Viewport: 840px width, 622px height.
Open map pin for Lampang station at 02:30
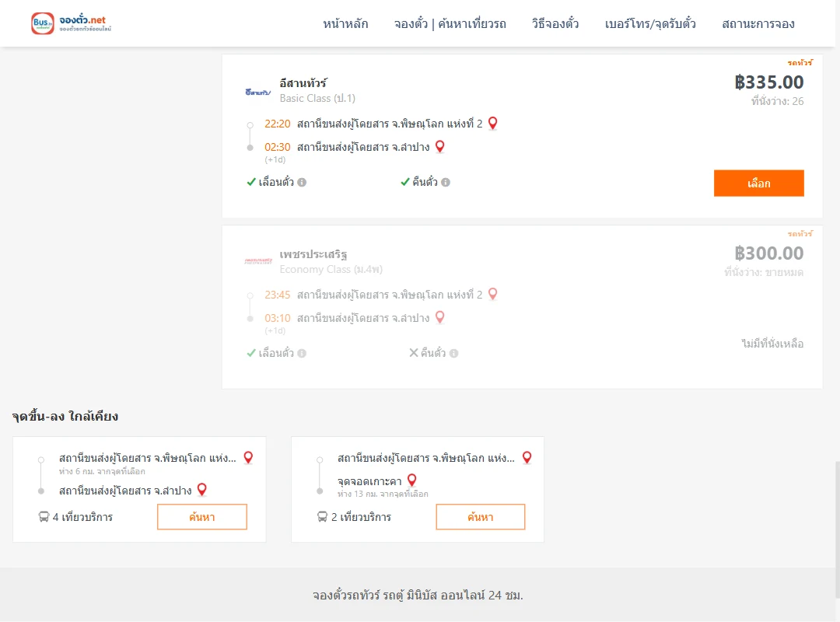tap(439, 146)
